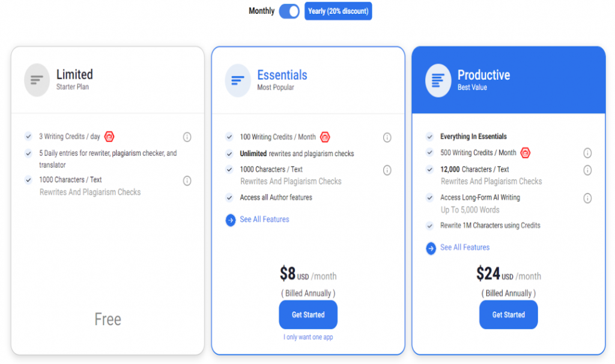Click checkmark next to 100 Writing Credits / Month
This screenshot has width=615, height=364.
[x=229, y=136]
